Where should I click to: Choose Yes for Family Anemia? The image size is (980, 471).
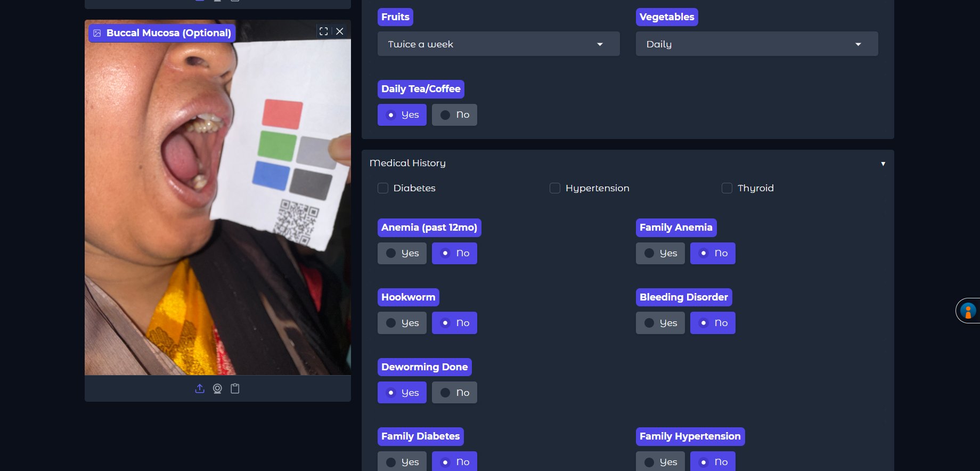point(660,254)
